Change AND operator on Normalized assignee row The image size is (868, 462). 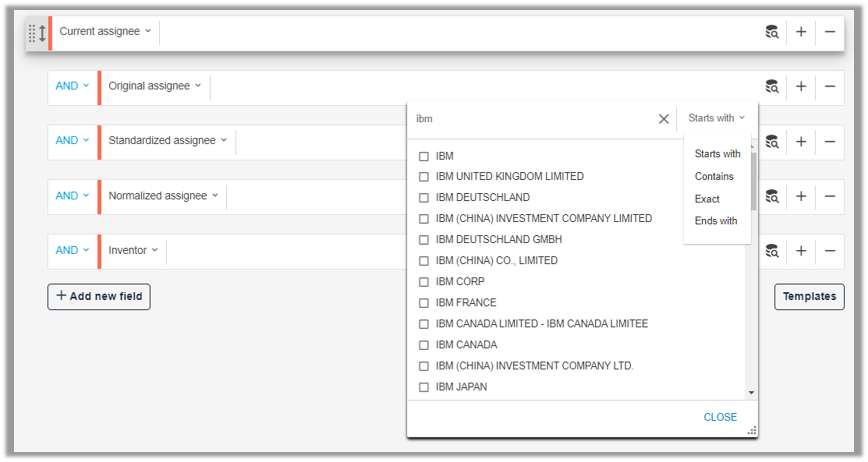coord(72,196)
